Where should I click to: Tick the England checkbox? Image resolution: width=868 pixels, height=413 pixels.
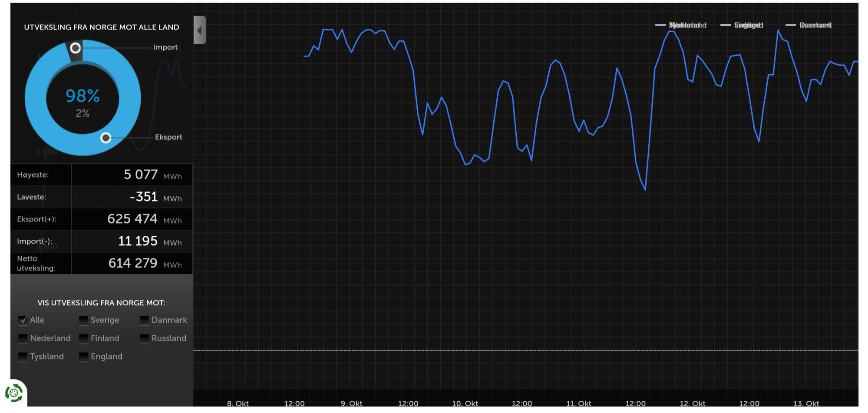click(83, 357)
